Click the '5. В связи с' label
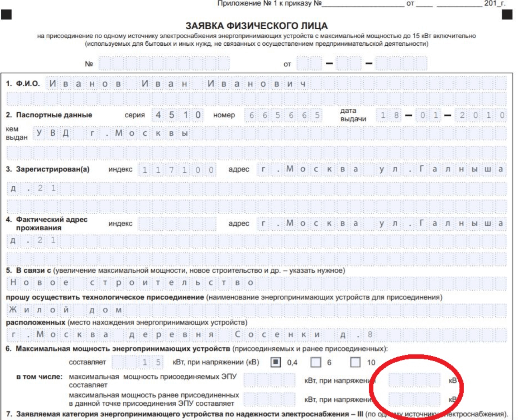Viewport: 518px width, 420px height. click(28, 270)
